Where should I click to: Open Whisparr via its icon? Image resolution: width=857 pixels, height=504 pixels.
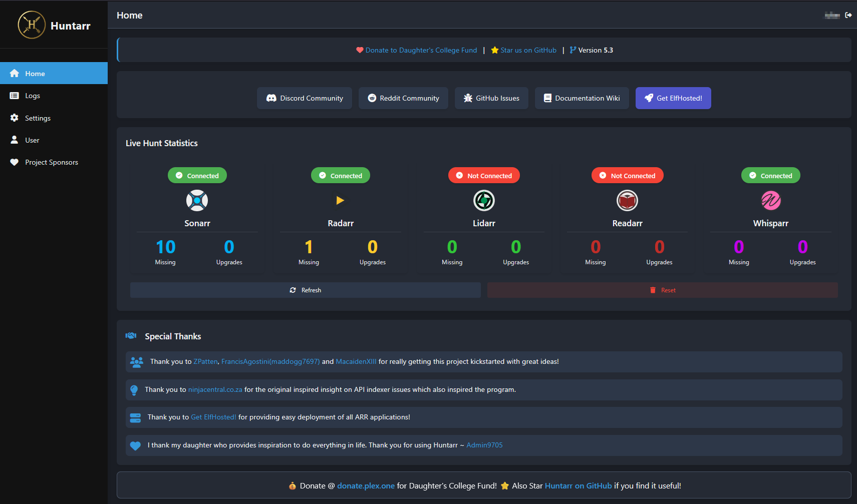point(770,200)
